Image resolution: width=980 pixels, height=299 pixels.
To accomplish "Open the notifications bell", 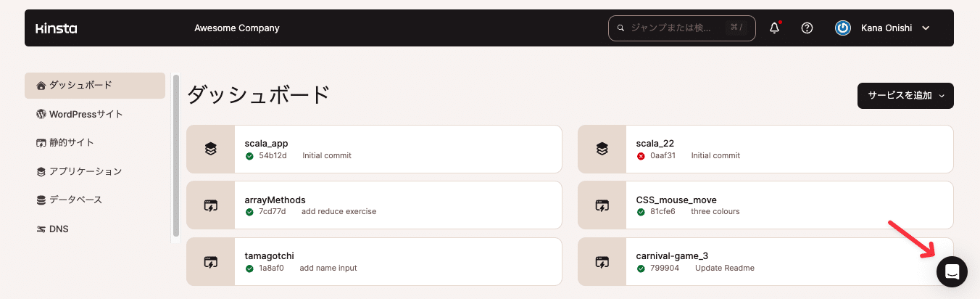I will (x=774, y=28).
